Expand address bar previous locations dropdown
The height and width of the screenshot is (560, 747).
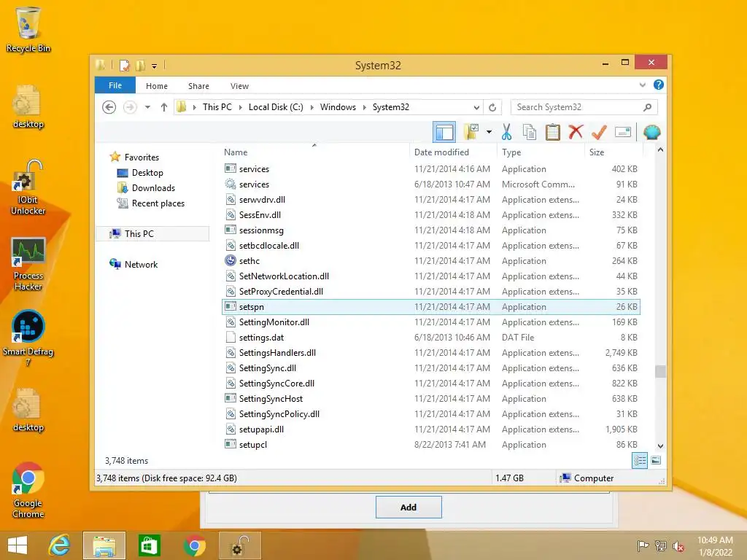(476, 107)
